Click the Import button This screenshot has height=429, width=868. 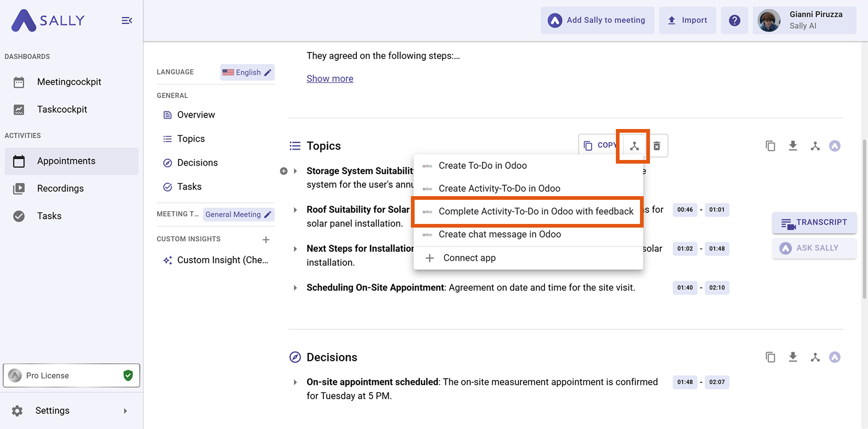688,20
